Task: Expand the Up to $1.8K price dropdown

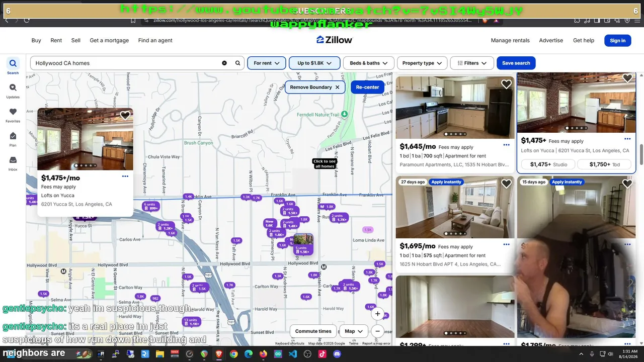Action: click(314, 63)
